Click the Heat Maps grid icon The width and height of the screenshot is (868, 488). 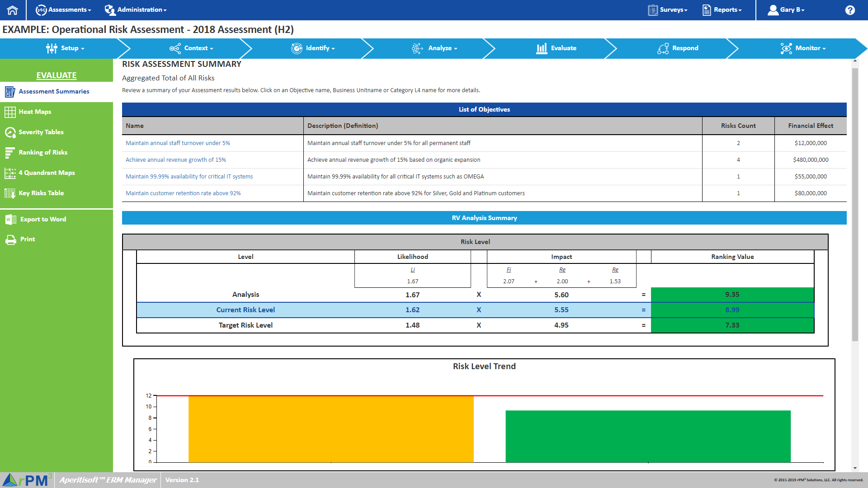point(10,112)
